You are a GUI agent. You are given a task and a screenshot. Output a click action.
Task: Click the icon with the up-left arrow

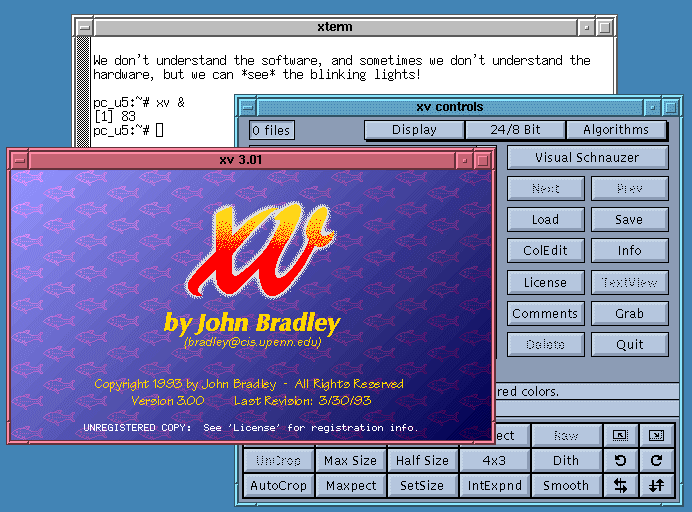click(620, 436)
